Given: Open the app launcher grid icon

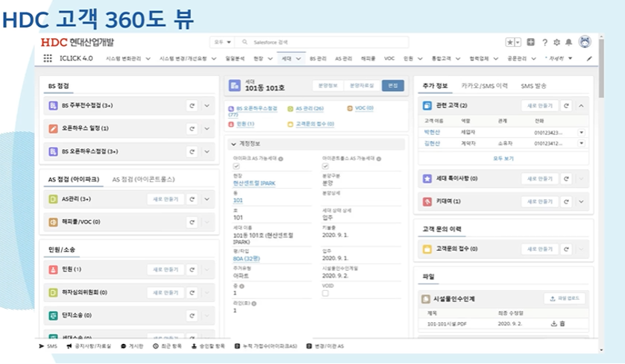Looking at the screenshot, I should (48, 58).
